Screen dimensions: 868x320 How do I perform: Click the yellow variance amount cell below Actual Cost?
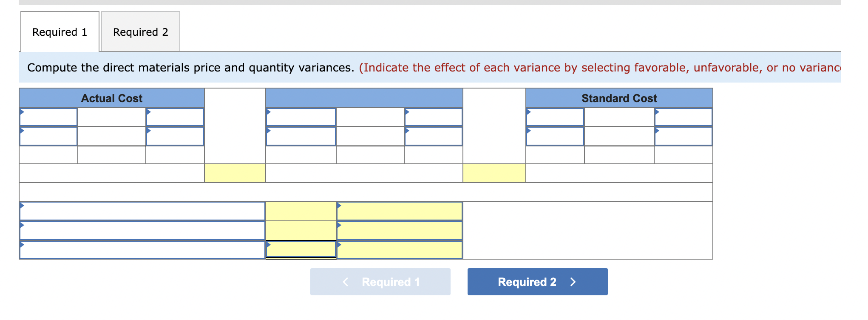(235, 172)
